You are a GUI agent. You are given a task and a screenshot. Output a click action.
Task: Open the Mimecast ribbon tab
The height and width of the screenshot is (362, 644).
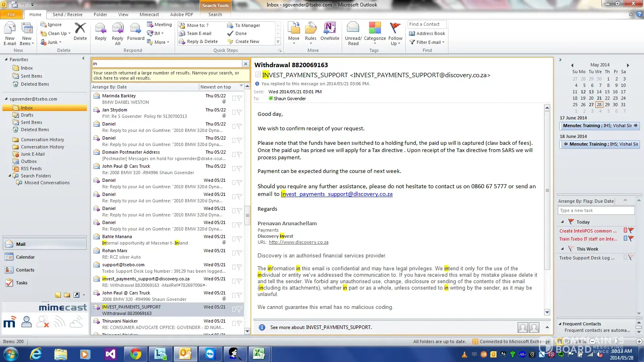pos(149,14)
